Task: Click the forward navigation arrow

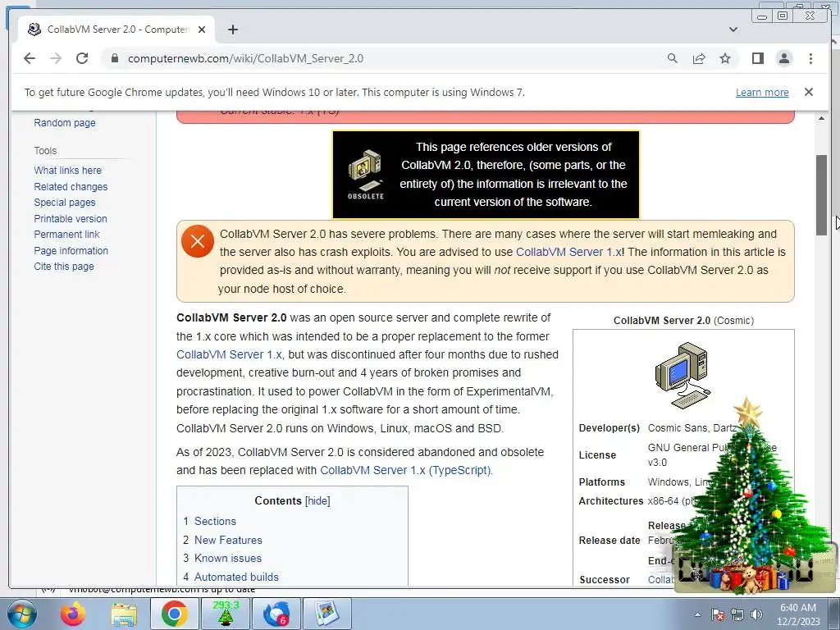Action: pos(56,58)
